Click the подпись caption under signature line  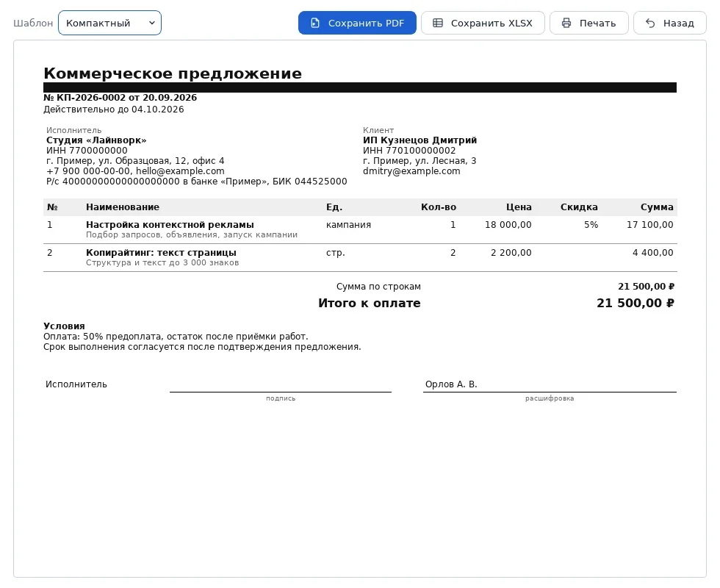pyautogui.click(x=281, y=398)
